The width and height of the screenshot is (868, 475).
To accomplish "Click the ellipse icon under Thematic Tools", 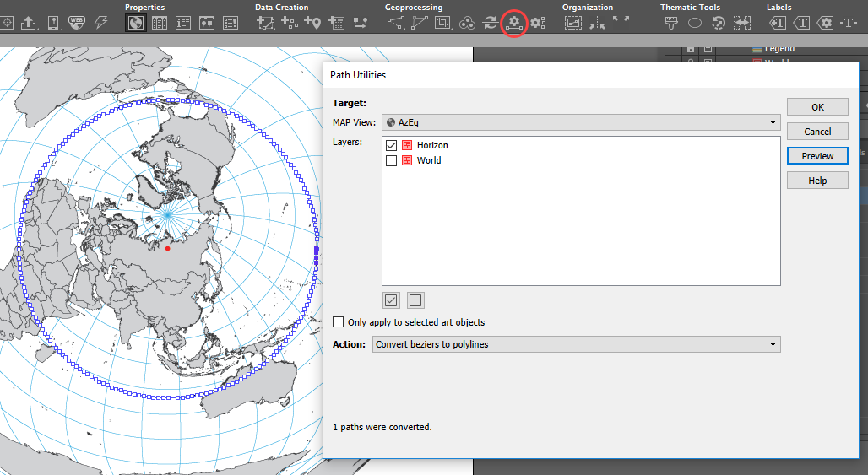I will click(x=695, y=23).
